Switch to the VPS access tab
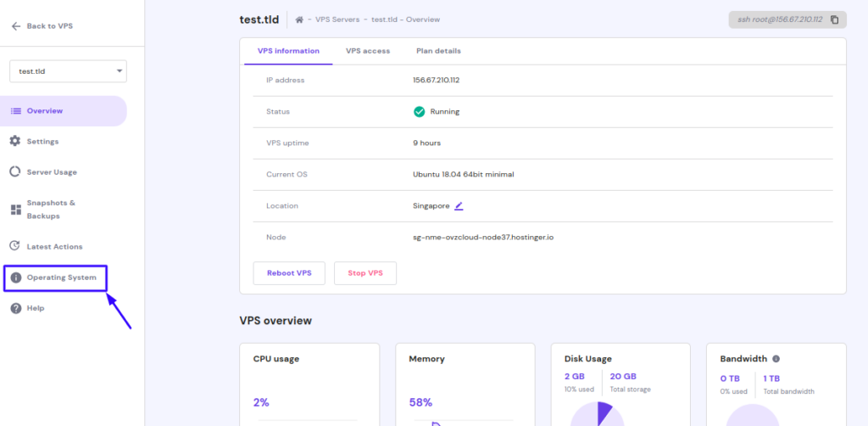The height and width of the screenshot is (426, 868). pos(368,51)
